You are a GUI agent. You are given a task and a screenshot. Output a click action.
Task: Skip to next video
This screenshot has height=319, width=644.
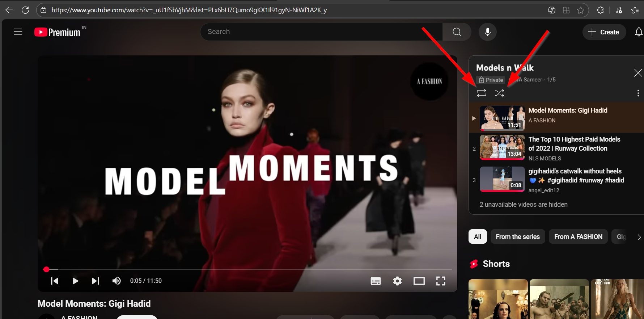(95, 281)
